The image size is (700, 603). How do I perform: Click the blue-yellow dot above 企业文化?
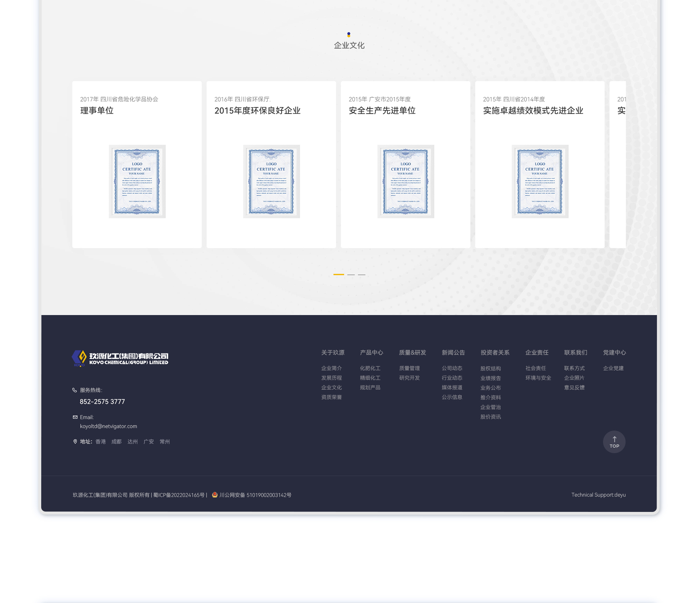(349, 35)
